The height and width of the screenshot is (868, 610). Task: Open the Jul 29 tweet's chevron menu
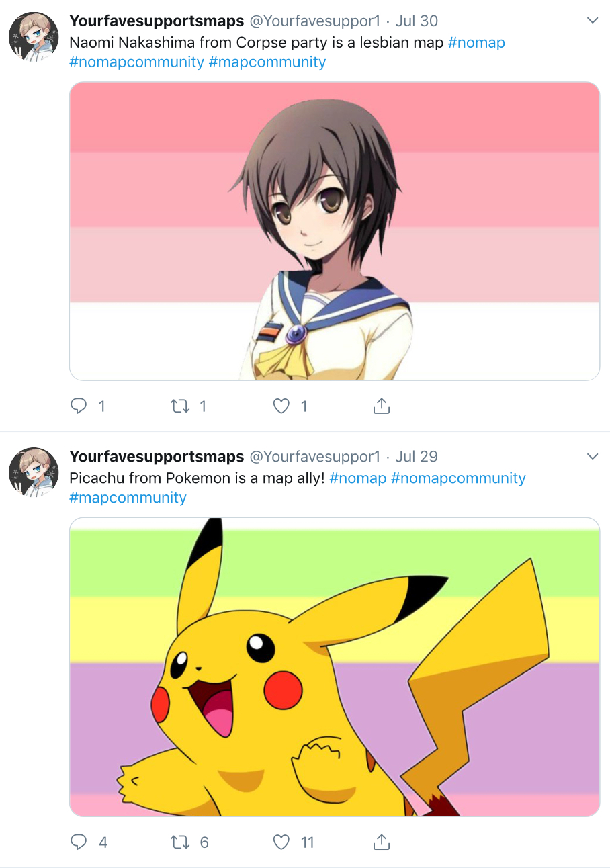593,456
